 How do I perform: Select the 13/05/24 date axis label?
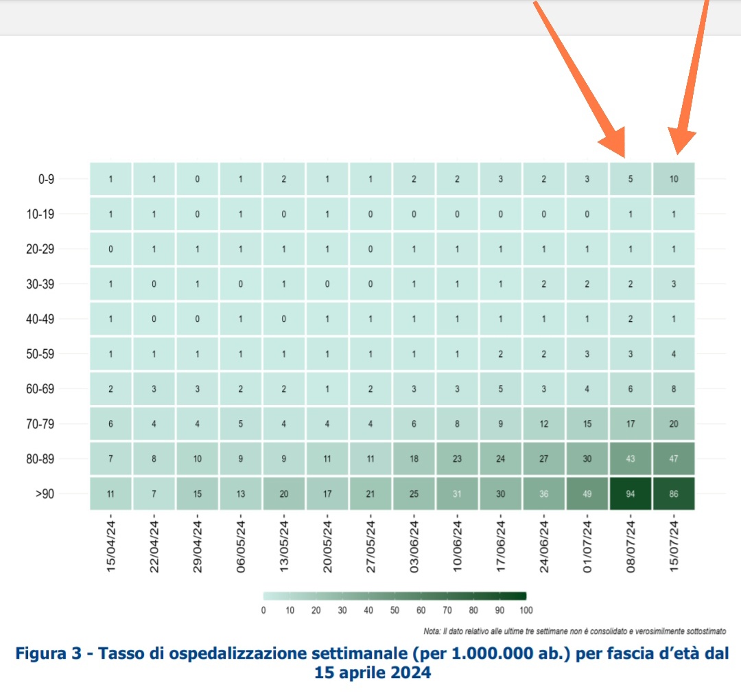284,547
